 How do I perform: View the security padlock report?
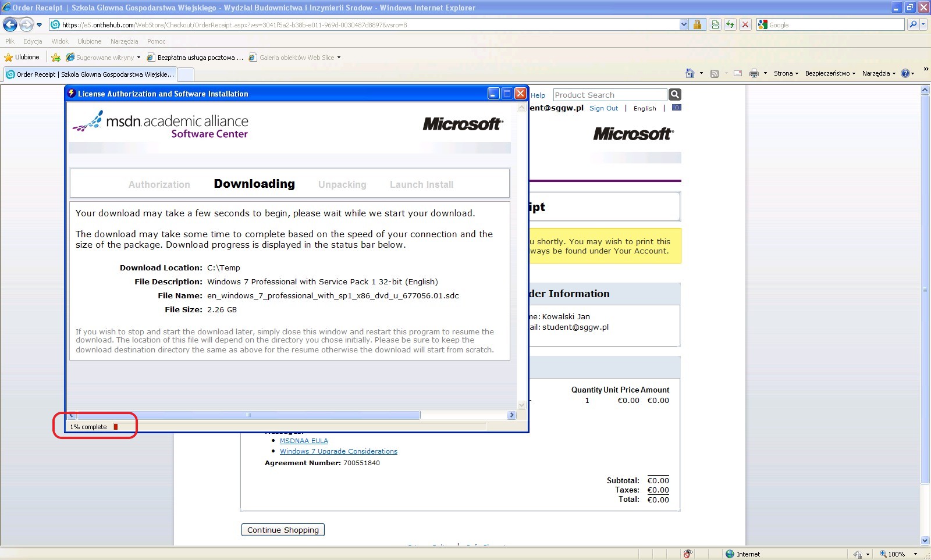click(697, 25)
